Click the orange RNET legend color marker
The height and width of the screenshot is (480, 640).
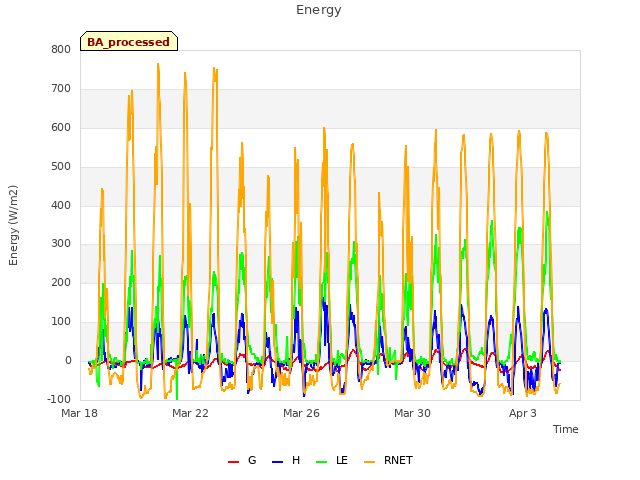click(x=369, y=462)
